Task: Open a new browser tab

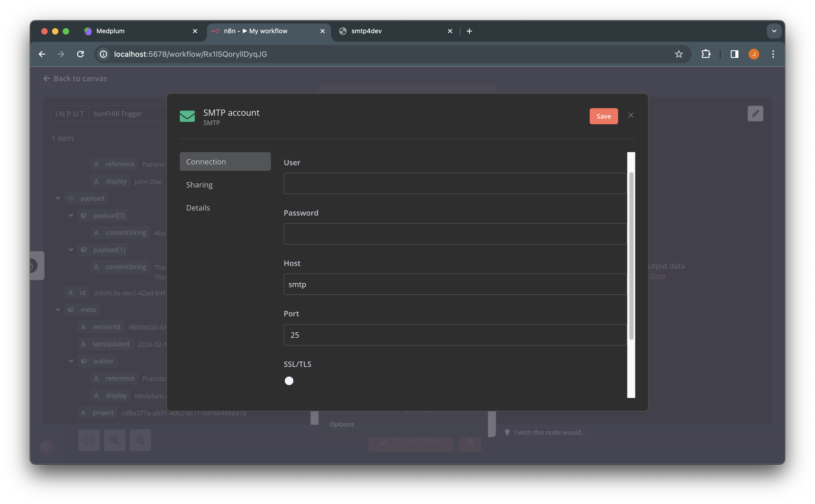Action: click(x=469, y=31)
